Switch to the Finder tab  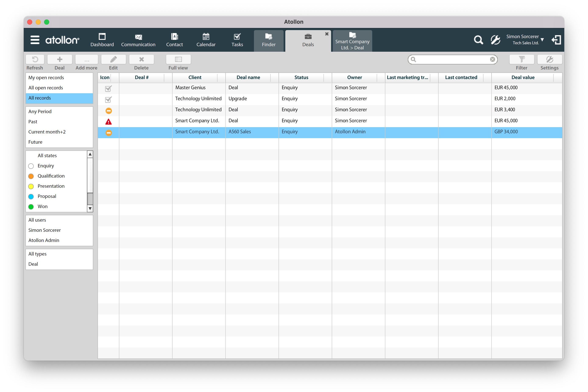point(269,40)
